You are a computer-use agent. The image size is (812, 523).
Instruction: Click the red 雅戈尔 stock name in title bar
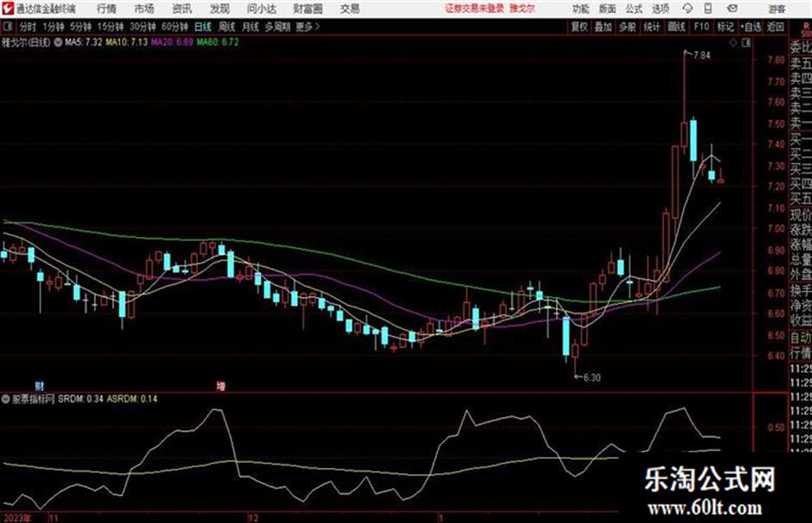[x=522, y=9]
